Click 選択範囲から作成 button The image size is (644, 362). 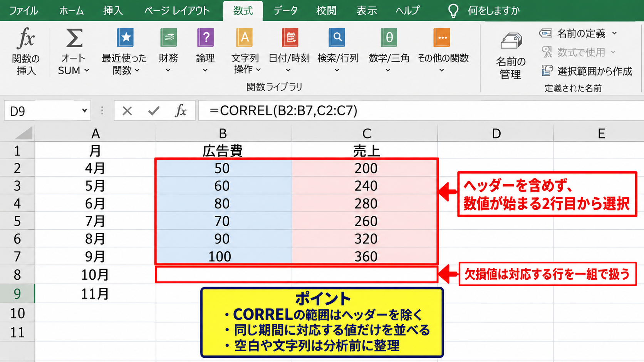tap(587, 71)
